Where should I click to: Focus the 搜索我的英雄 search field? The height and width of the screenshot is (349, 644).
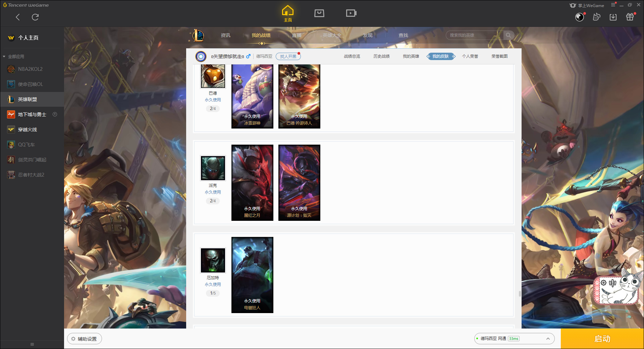475,35
